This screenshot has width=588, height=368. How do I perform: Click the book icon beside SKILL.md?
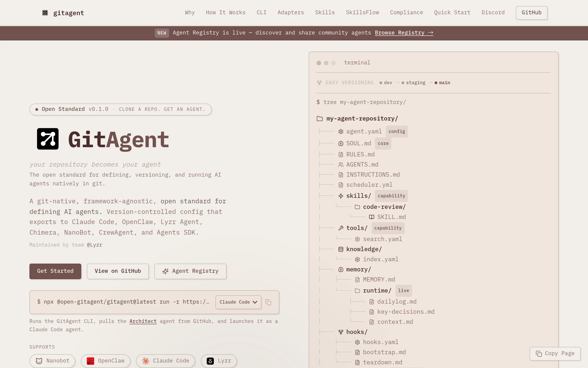tap(371, 217)
